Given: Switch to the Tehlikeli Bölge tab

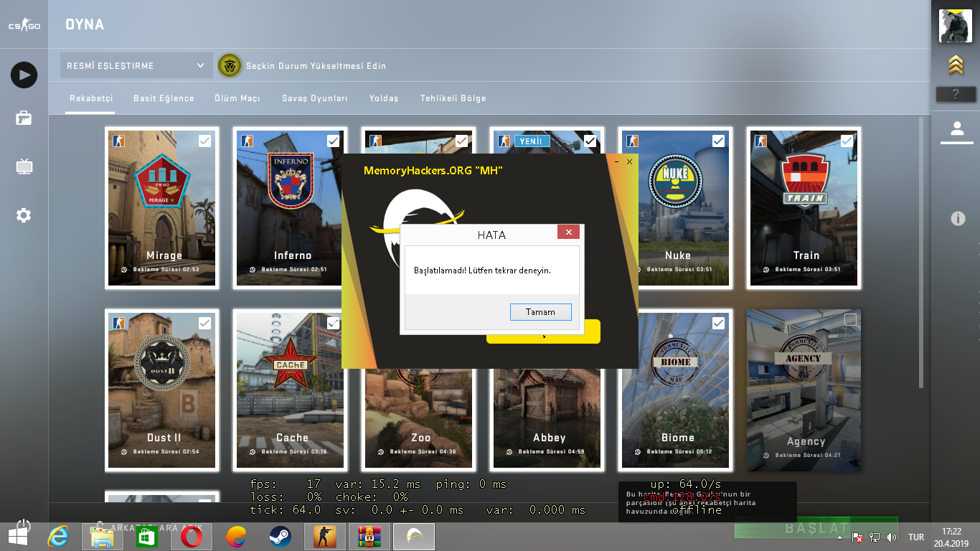Looking at the screenshot, I should pyautogui.click(x=453, y=98).
